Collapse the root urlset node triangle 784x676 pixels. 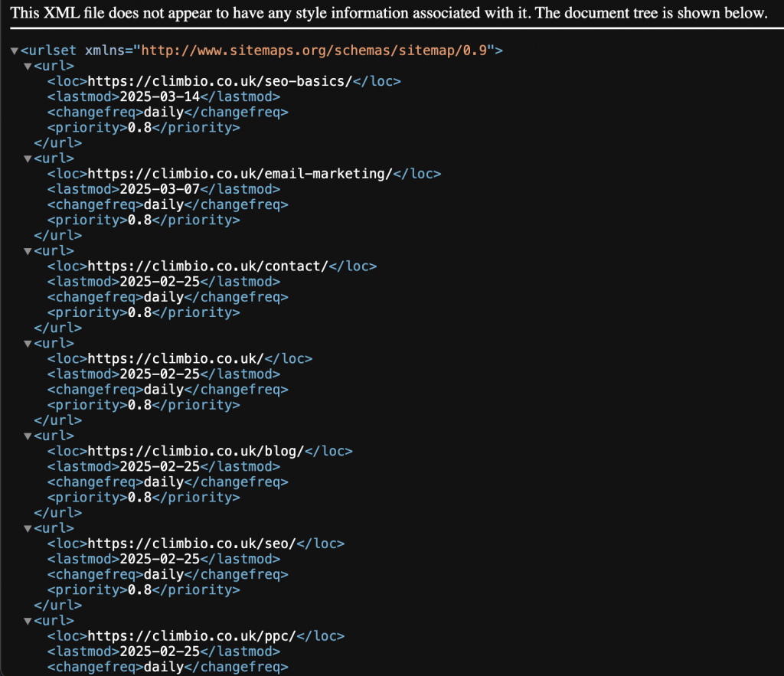(15, 51)
